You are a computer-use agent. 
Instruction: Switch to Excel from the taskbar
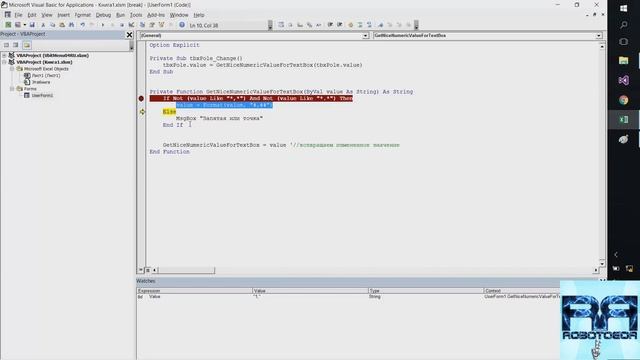tap(623, 120)
